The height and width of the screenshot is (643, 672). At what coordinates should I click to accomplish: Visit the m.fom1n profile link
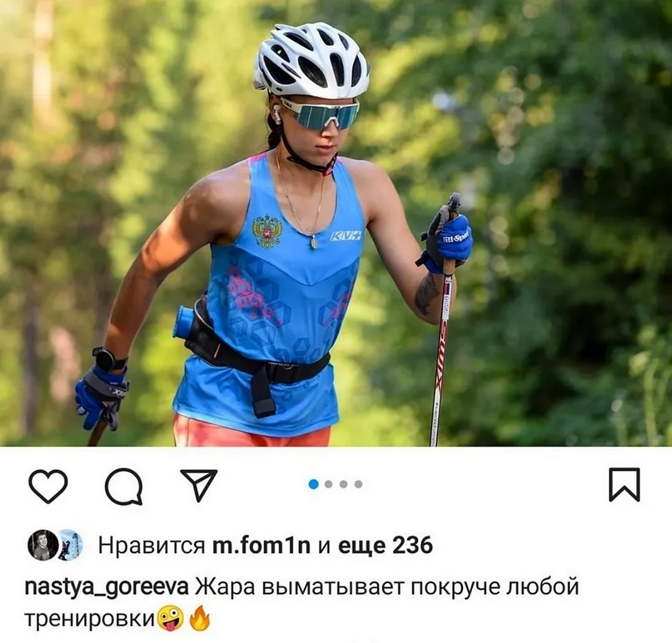tap(261, 546)
